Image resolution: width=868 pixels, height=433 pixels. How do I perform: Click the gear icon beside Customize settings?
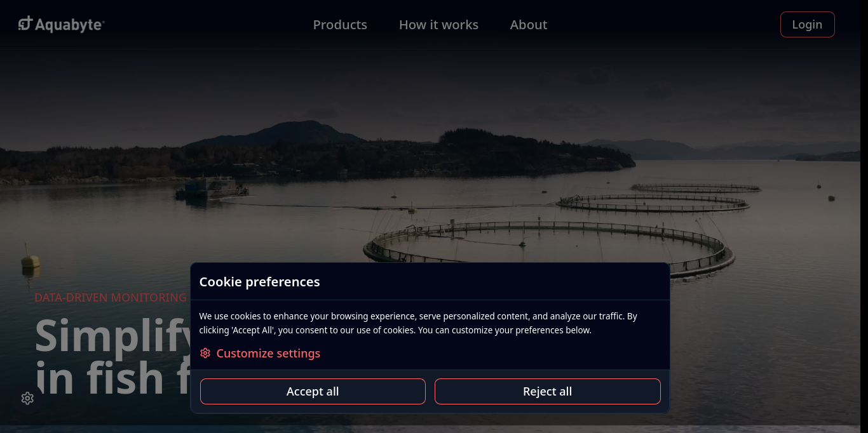coord(205,353)
